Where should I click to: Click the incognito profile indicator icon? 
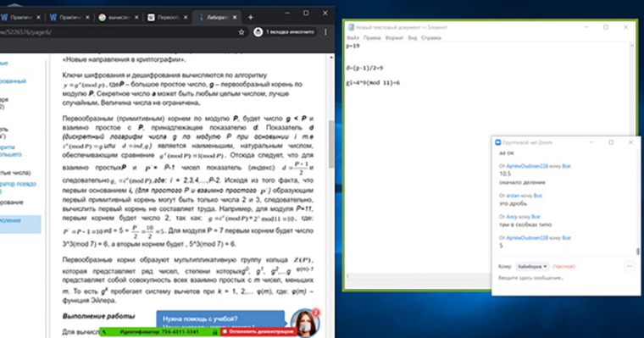(x=258, y=32)
